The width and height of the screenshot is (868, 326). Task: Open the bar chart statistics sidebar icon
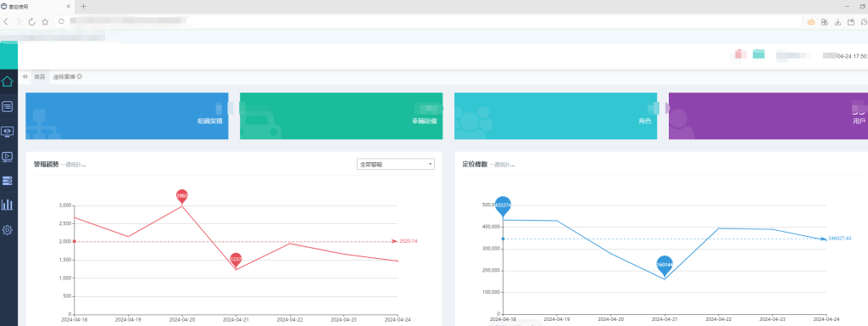pos(7,205)
